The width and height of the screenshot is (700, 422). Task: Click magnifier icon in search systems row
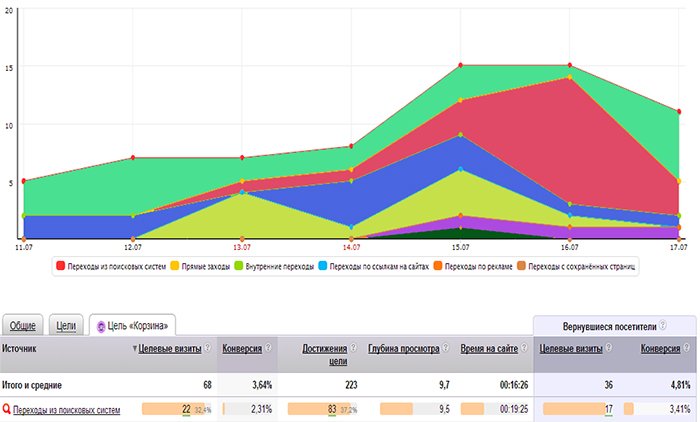7,410
